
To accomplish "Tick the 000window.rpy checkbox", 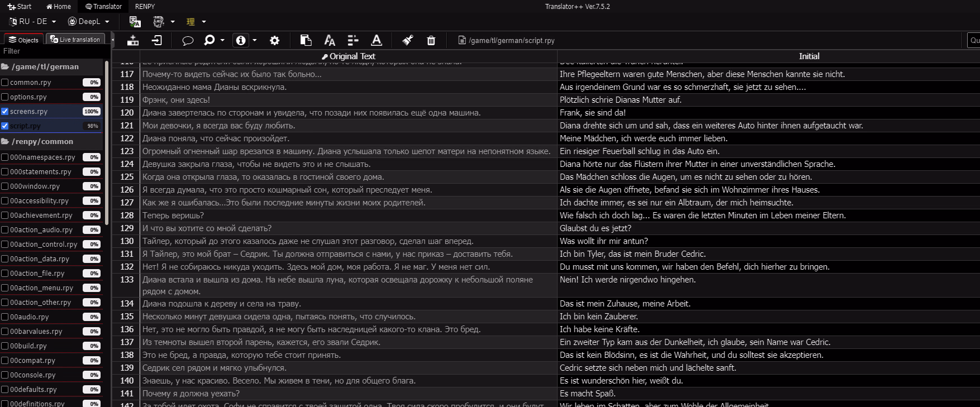I will tap(5, 186).
